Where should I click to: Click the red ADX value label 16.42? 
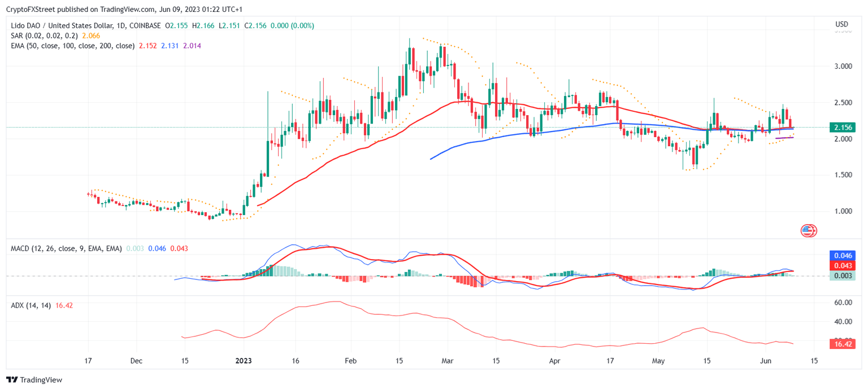click(x=841, y=343)
